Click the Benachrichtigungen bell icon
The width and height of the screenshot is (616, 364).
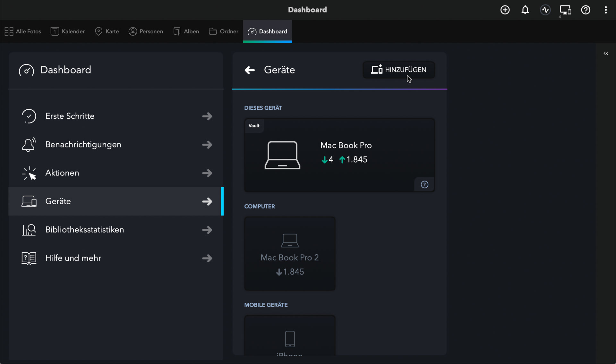pos(29,145)
